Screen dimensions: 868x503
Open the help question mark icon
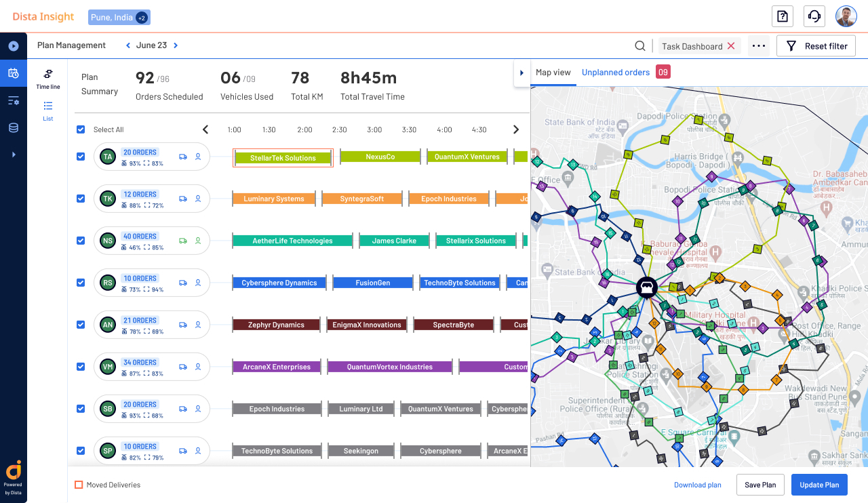tap(783, 16)
